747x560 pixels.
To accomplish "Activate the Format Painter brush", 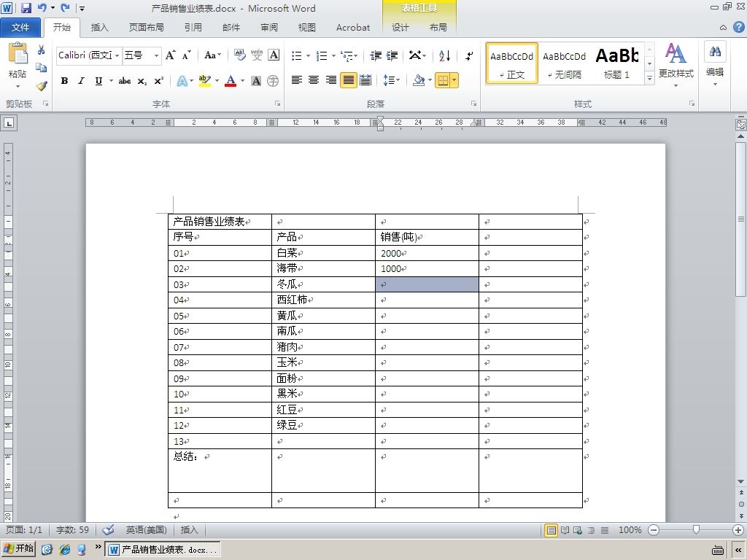I will point(42,86).
